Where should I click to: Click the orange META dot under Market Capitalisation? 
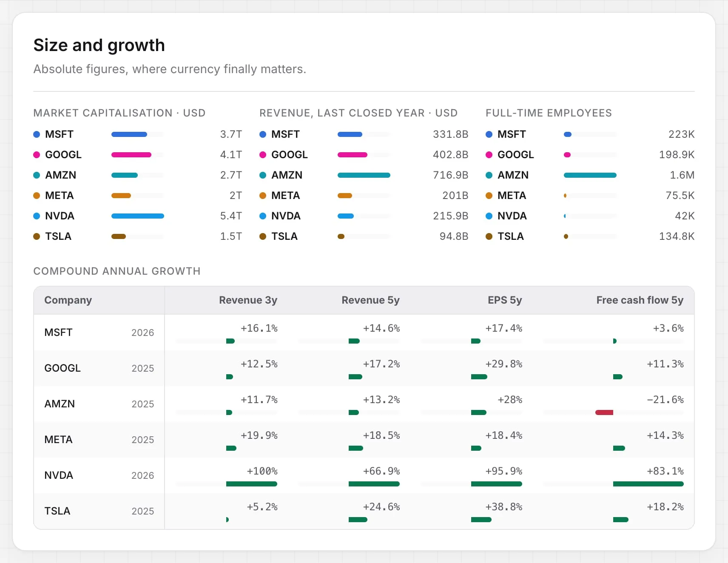(x=37, y=196)
